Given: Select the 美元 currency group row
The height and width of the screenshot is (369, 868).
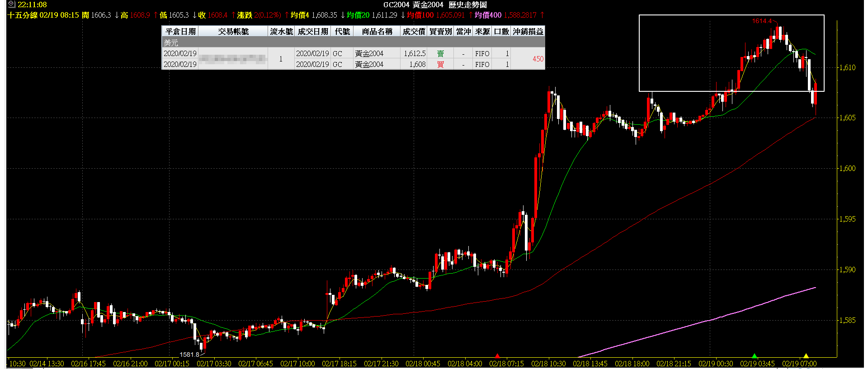Looking at the screenshot, I should tap(353, 43).
